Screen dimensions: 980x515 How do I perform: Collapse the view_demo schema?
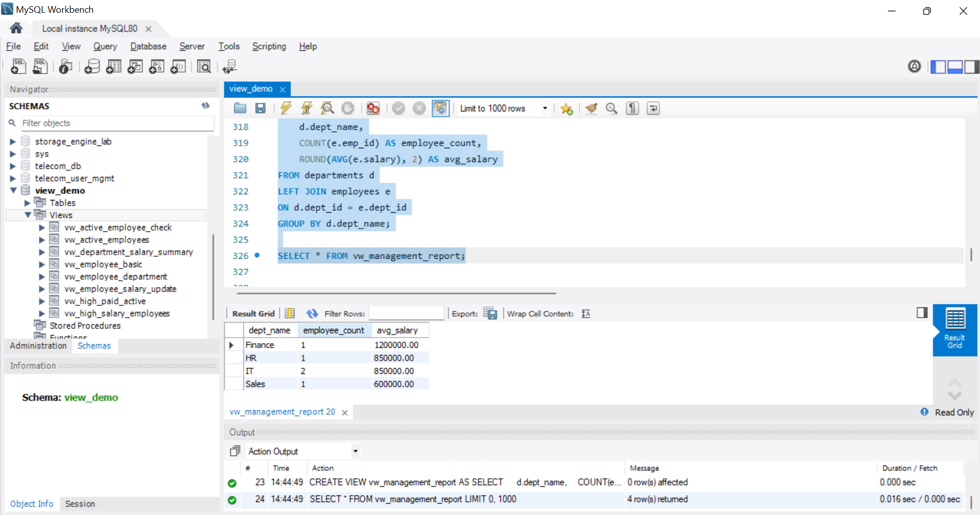pos(13,190)
